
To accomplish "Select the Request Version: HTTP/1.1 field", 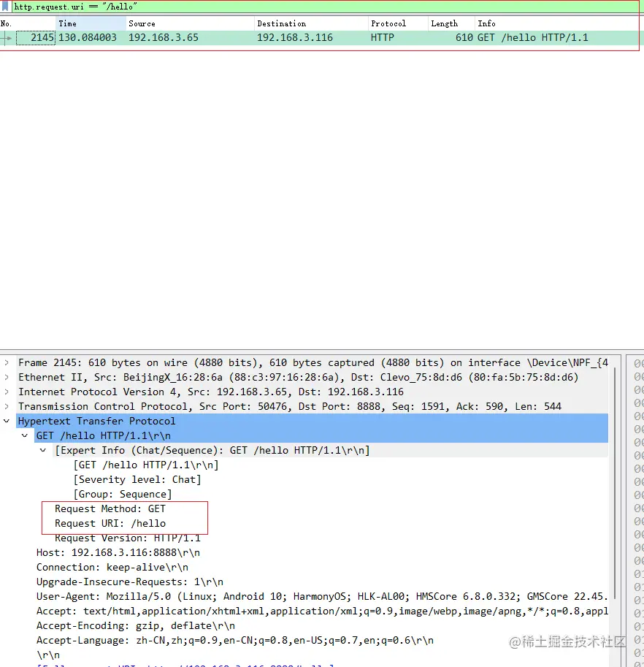I will pos(128,538).
